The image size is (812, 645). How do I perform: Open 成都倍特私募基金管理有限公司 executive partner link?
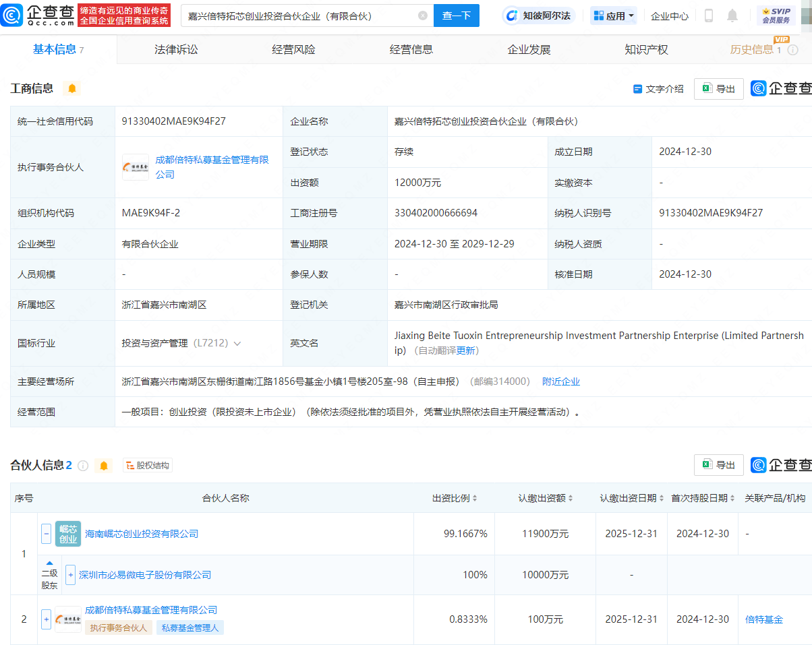(x=212, y=167)
